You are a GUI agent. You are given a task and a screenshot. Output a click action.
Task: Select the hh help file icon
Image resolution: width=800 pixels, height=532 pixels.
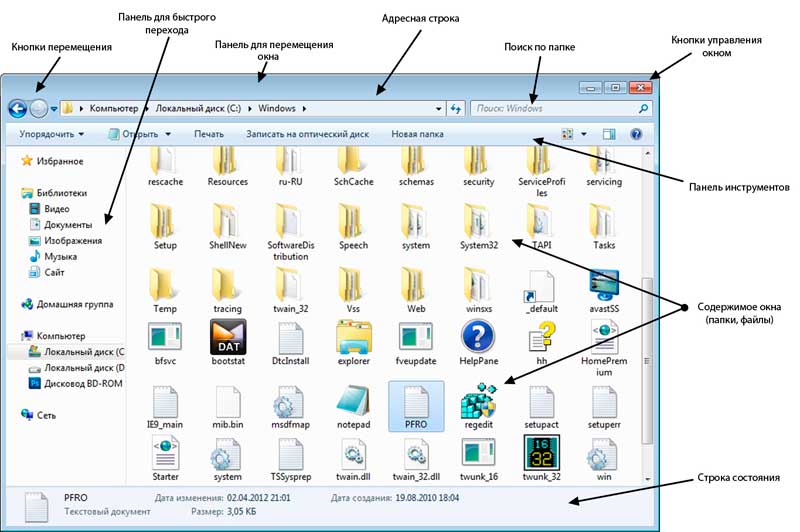coord(542,337)
